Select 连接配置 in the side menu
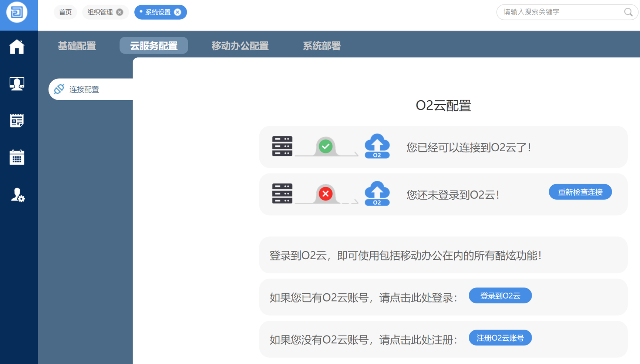Viewport: 640px width, 364px height. click(x=84, y=90)
